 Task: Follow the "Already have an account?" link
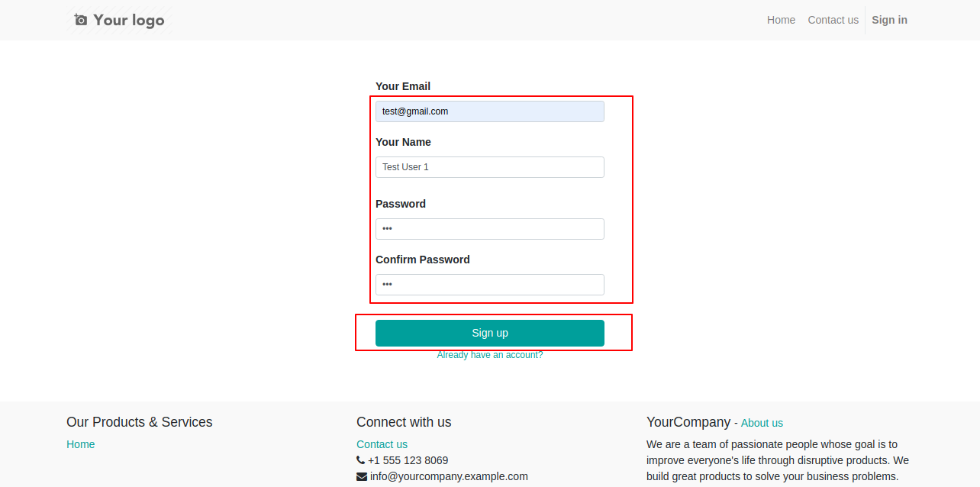[490, 355]
